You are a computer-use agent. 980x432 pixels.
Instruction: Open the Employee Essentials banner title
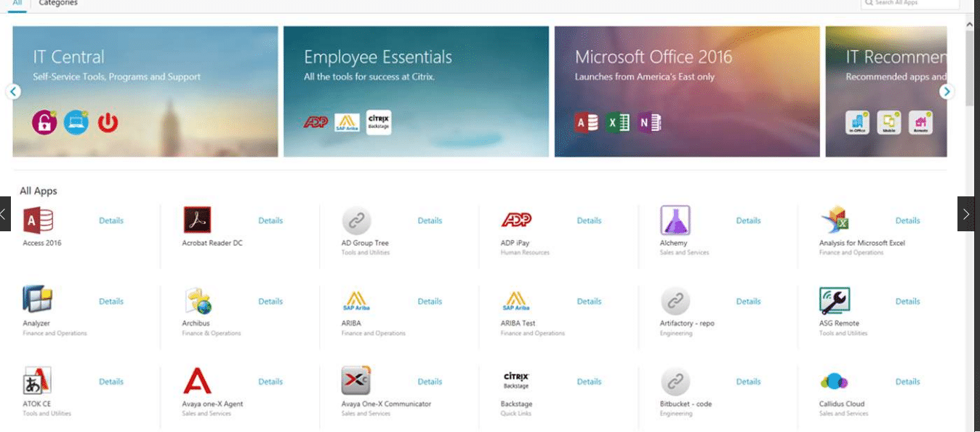(x=378, y=57)
